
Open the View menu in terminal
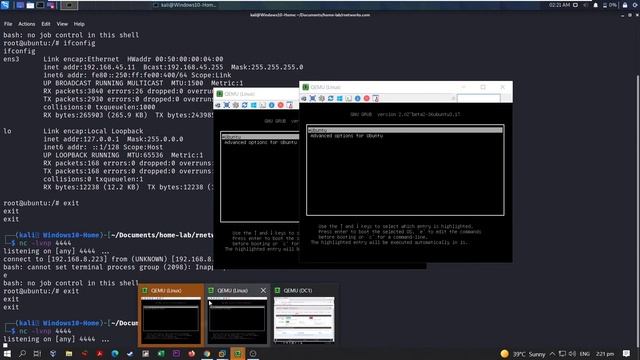(x=62, y=24)
